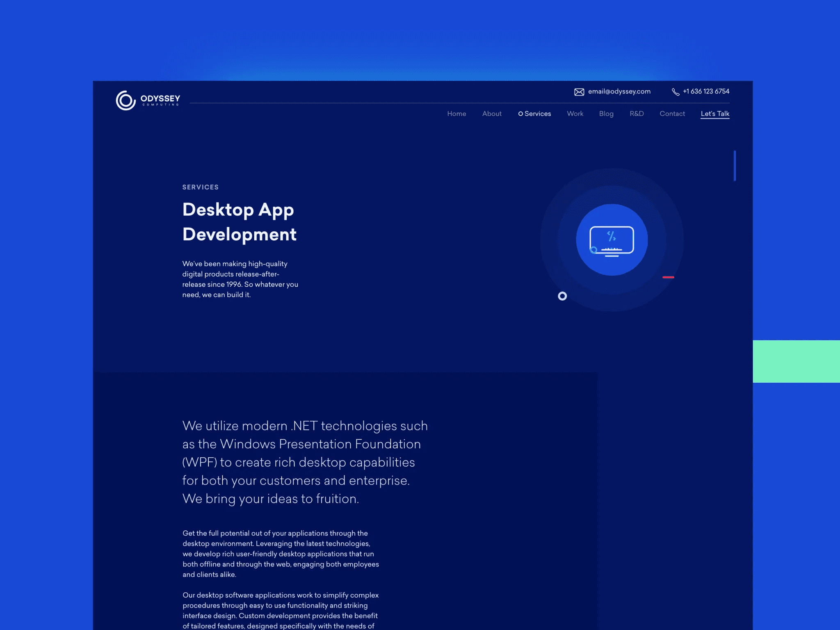The image size is (840, 630).
Task: Click the mint green rectangle block
Action: (x=796, y=361)
